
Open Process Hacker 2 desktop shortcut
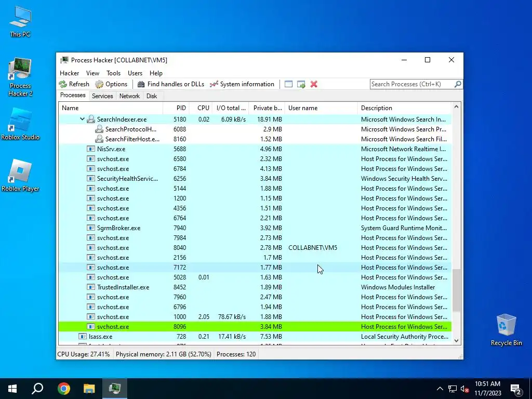coord(20,77)
